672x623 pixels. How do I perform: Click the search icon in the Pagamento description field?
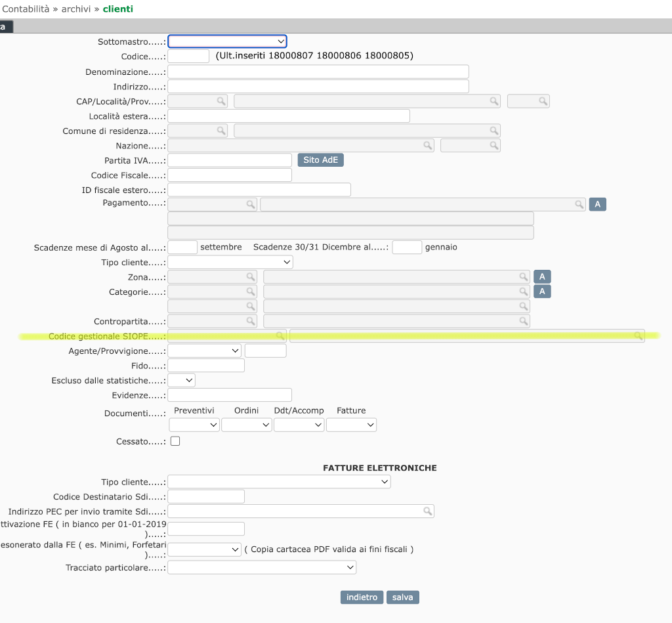579,205
